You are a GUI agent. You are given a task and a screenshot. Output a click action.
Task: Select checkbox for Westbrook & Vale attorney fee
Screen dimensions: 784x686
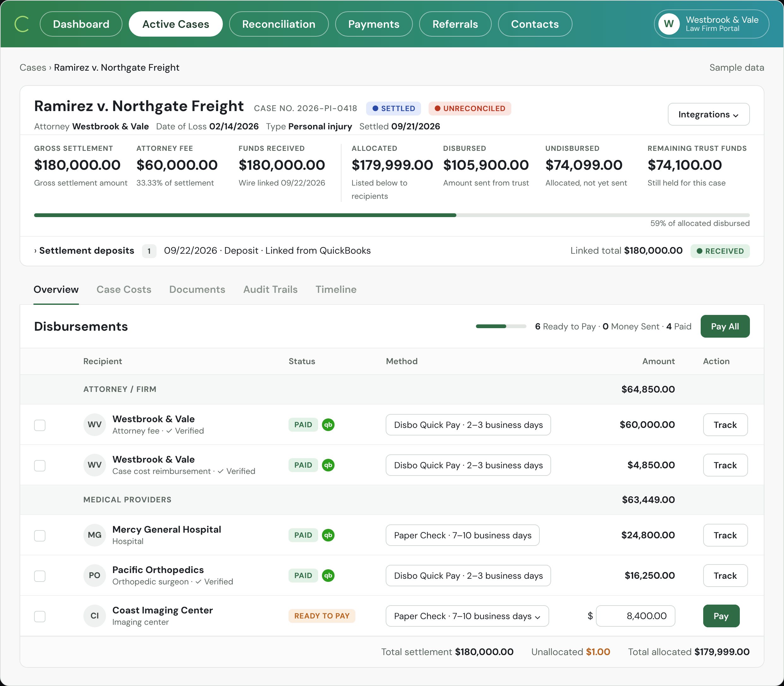point(40,425)
